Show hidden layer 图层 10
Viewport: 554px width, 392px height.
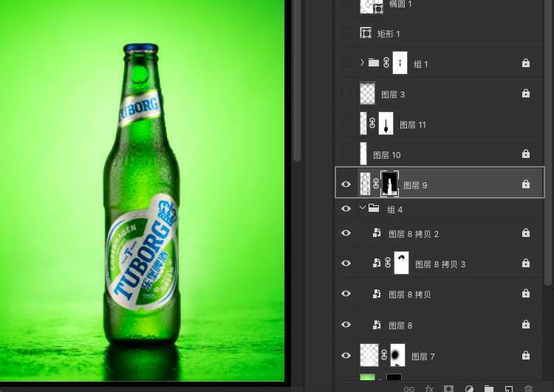point(346,154)
